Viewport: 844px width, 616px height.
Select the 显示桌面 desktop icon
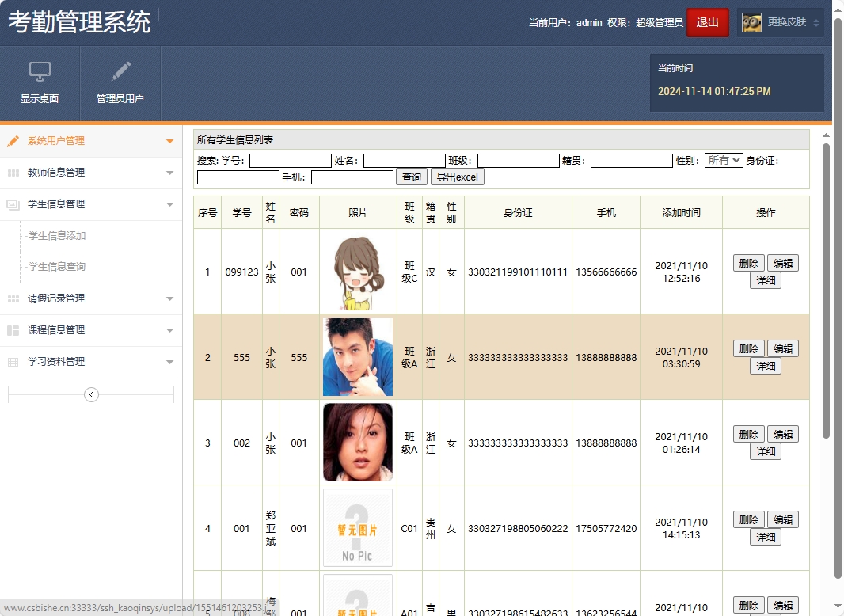coord(40,82)
